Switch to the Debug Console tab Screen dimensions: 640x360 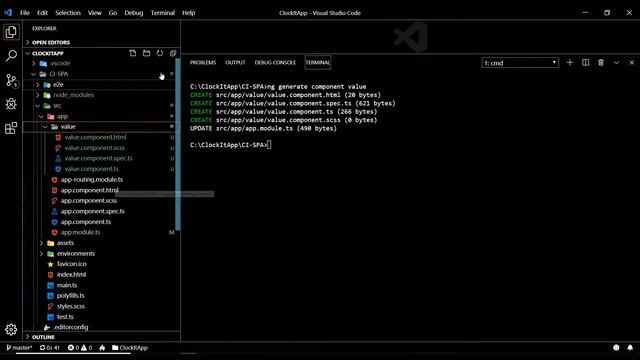(x=275, y=62)
